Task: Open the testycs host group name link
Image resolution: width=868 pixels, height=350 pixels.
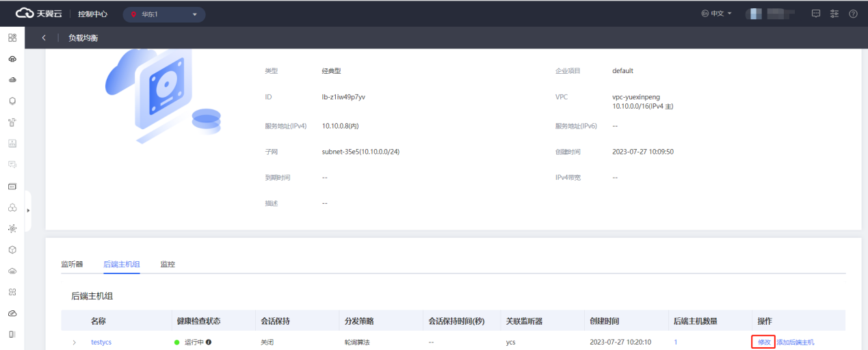Action: pyautogui.click(x=101, y=342)
